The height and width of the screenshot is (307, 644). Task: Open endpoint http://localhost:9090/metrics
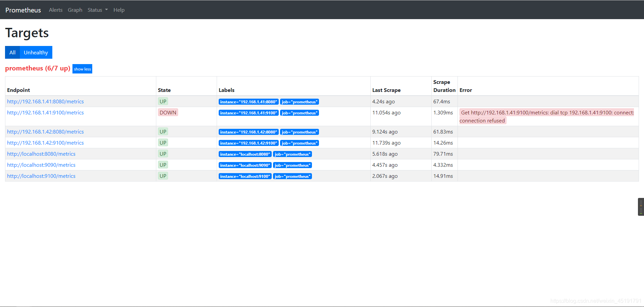click(x=41, y=165)
